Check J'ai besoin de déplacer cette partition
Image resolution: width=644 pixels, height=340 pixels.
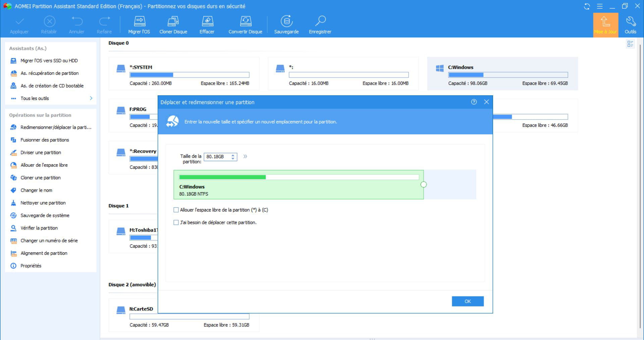click(176, 223)
